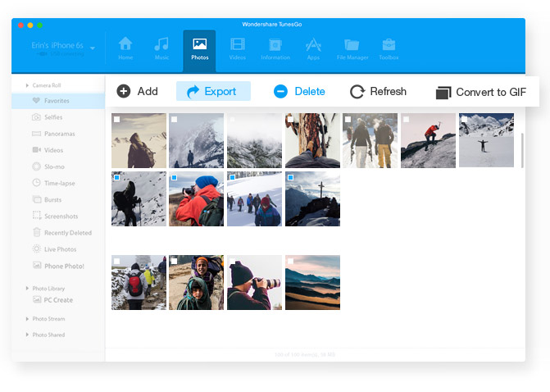The image size is (550, 392).
Task: Check the red jacket climber photo checkbox
Action: pos(407,120)
